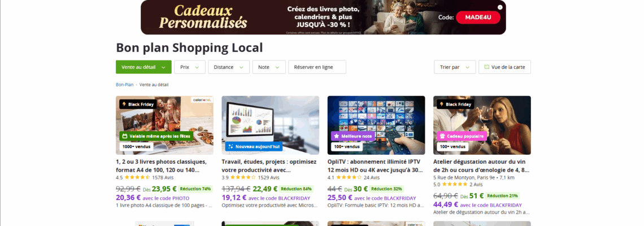Open the Note filter dropdown
644x226 pixels.
269,67
